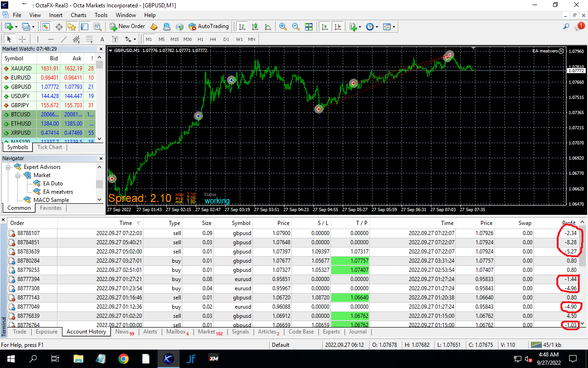Open the Signals radio icon in toolbar

(x=180, y=27)
